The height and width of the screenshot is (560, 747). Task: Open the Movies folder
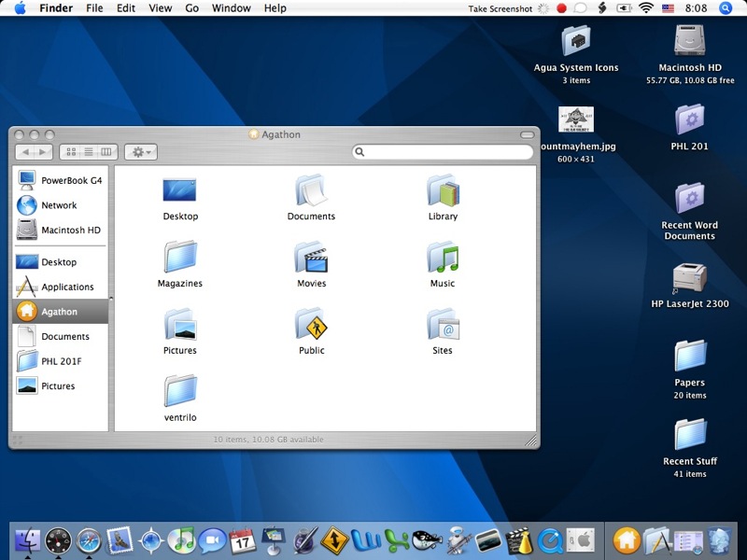pos(311,257)
